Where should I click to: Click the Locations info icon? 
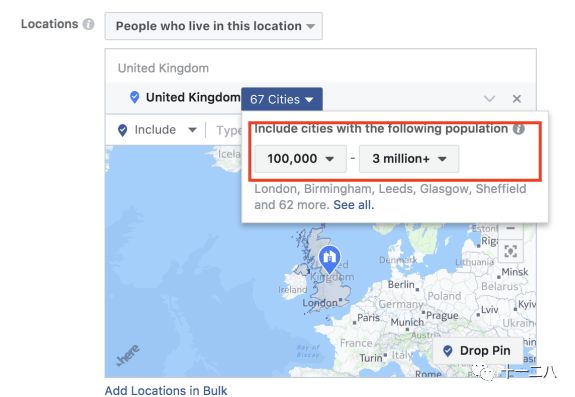[x=88, y=25]
